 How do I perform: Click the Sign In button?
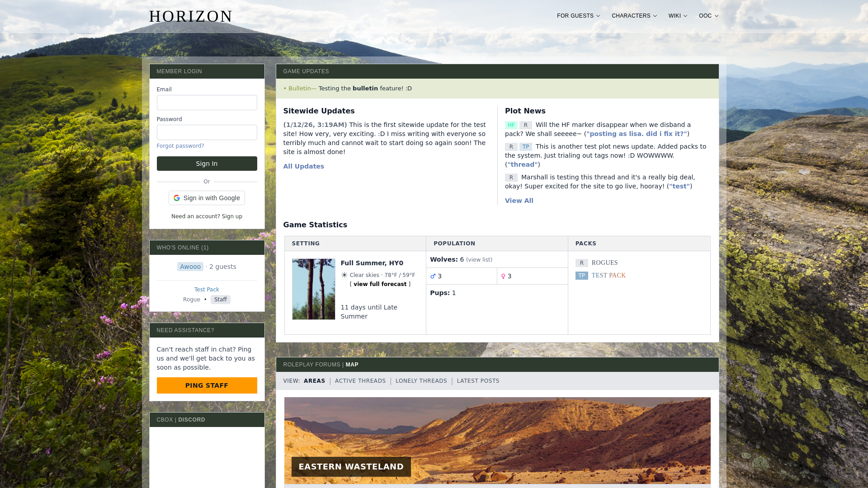207,164
